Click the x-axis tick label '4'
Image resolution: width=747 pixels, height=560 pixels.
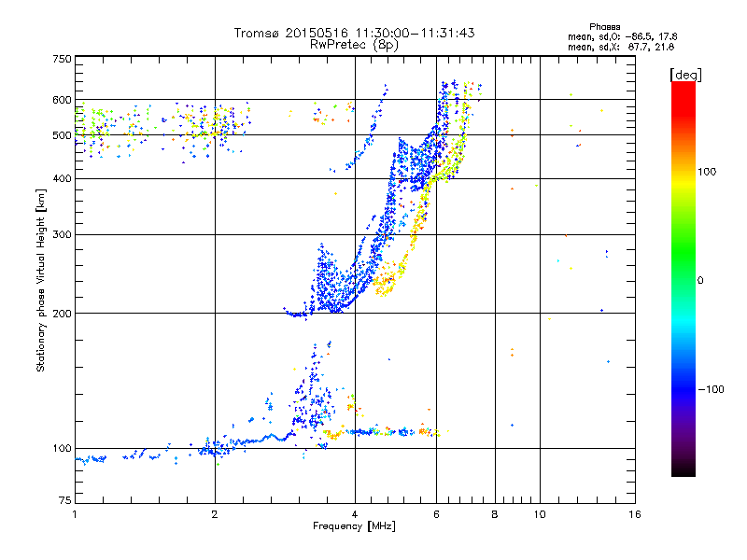click(355, 514)
